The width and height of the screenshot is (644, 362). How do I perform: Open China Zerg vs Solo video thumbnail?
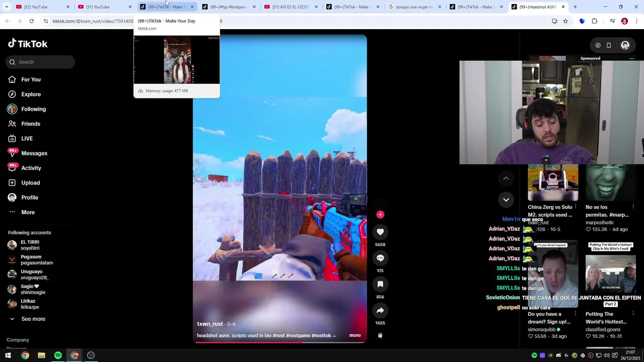click(553, 183)
